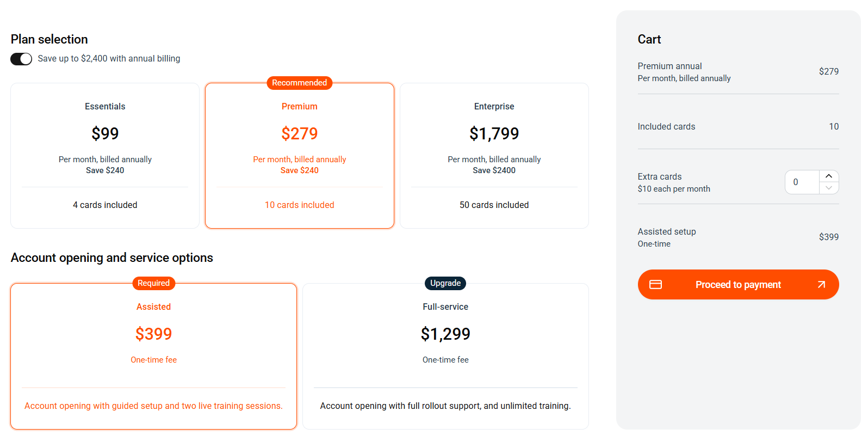Upgrade to Full-service account opening
Image resolution: width=868 pixels, height=441 pixels.
point(445,356)
